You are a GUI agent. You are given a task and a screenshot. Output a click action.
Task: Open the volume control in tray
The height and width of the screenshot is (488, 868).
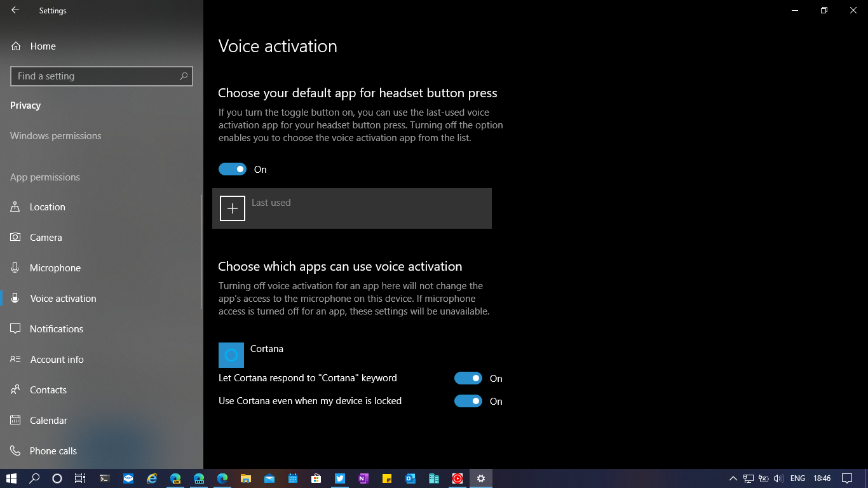[x=778, y=478]
